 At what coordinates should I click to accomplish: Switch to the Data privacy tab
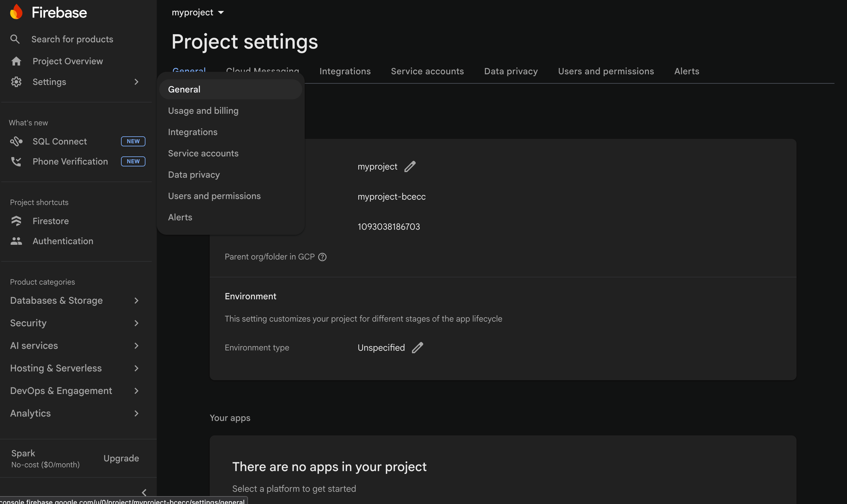click(x=511, y=71)
